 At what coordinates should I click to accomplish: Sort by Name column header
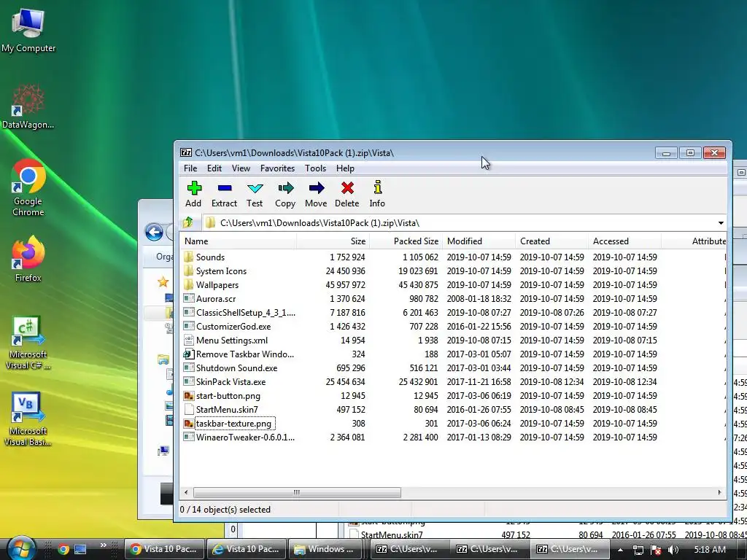[x=239, y=241]
